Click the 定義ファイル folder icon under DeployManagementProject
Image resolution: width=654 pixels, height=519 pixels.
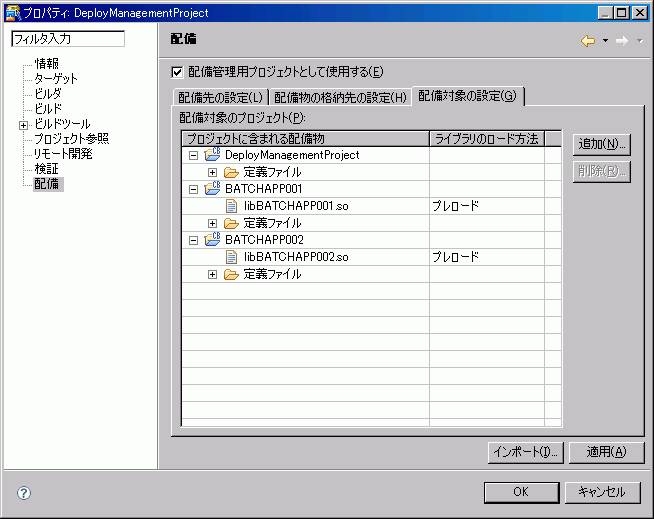tap(231, 172)
